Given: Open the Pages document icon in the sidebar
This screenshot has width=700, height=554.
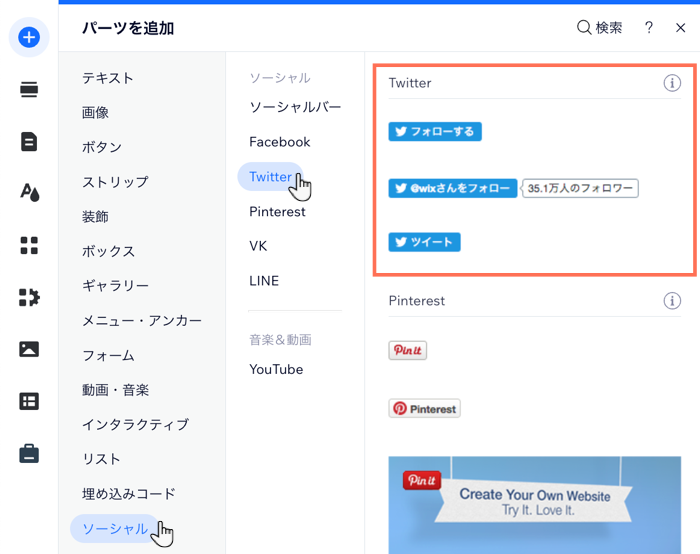Looking at the screenshot, I should pos(29,142).
